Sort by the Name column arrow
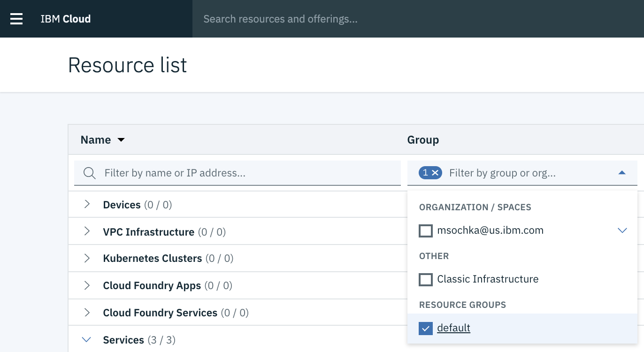Image resolution: width=644 pixels, height=352 pixels. tap(121, 140)
